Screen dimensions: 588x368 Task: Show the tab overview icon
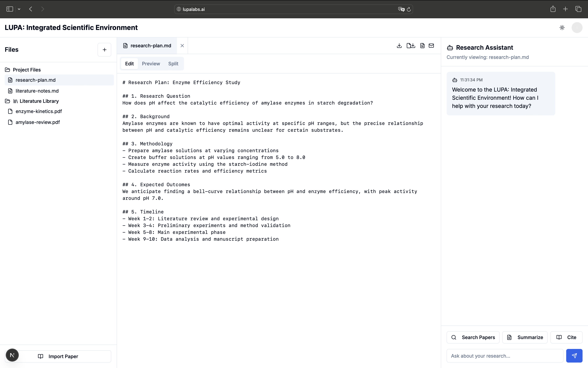tap(578, 9)
